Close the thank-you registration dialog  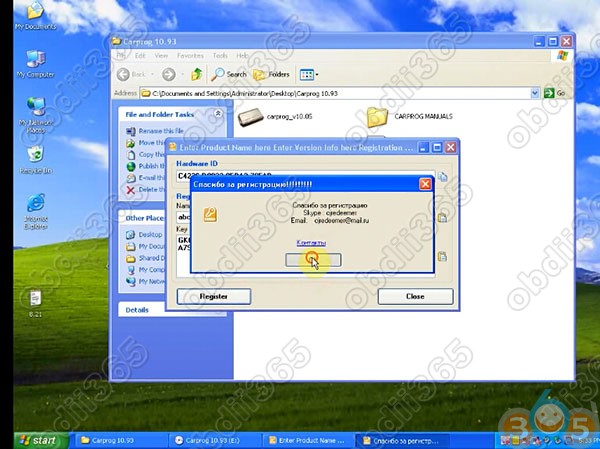tap(425, 184)
